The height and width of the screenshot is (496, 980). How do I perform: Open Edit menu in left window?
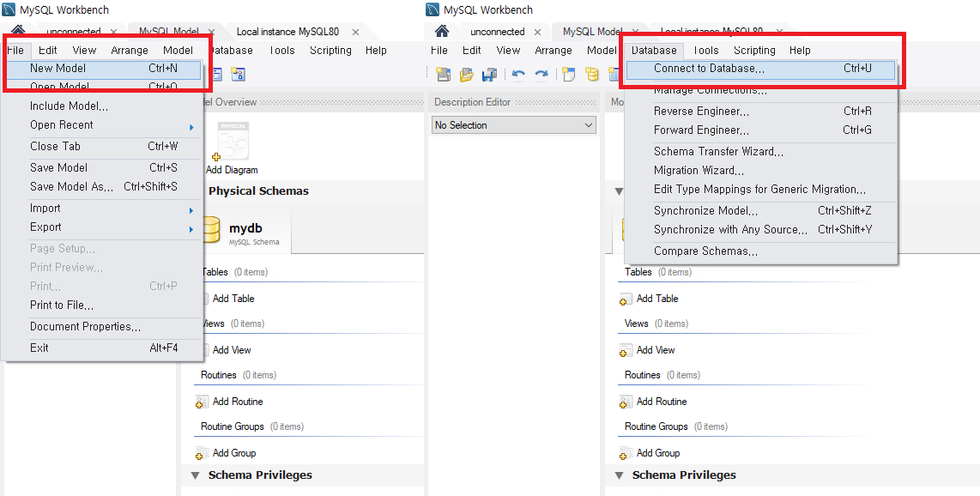pyautogui.click(x=47, y=51)
